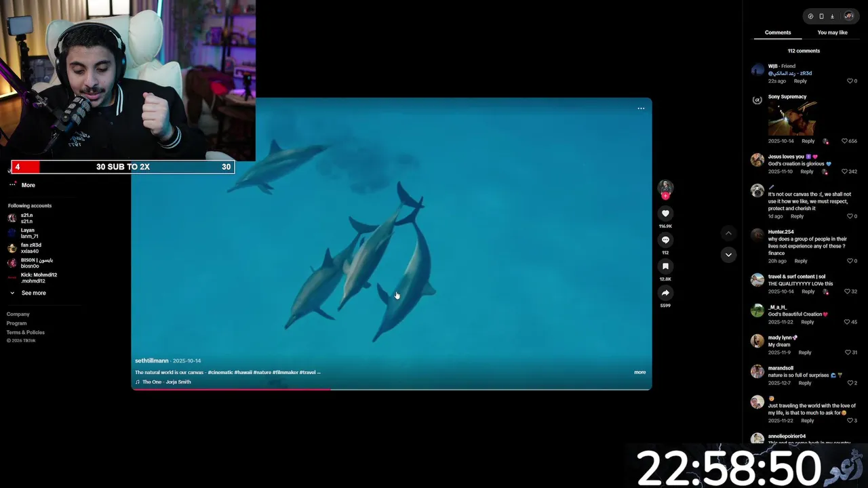Like marandsoll's comment heart
Viewport: 868px width, 488px height.
[x=850, y=383]
